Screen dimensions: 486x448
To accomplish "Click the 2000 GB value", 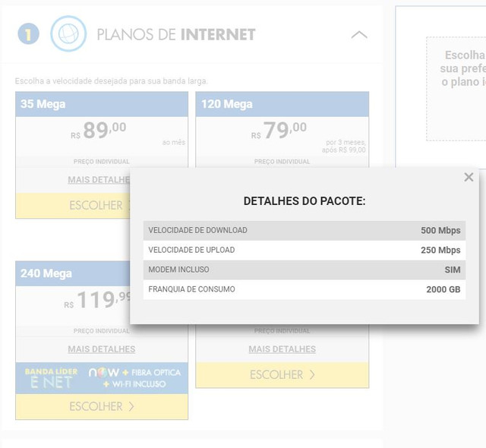I will (443, 289).
